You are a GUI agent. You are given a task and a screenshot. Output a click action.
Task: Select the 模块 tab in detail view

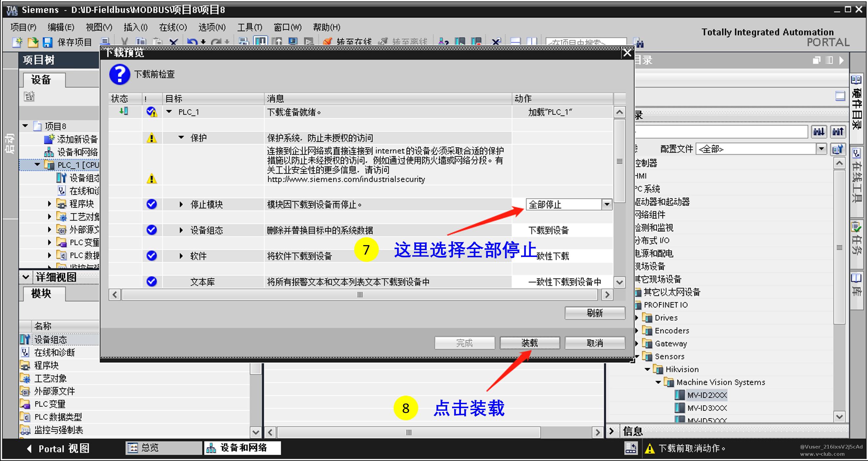pyautogui.click(x=44, y=293)
